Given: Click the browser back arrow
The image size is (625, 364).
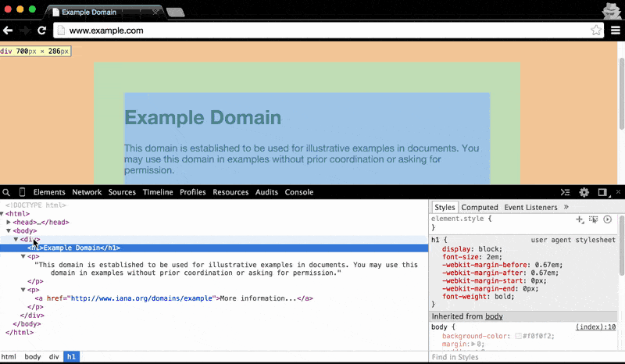Looking at the screenshot, I should click(8, 30).
